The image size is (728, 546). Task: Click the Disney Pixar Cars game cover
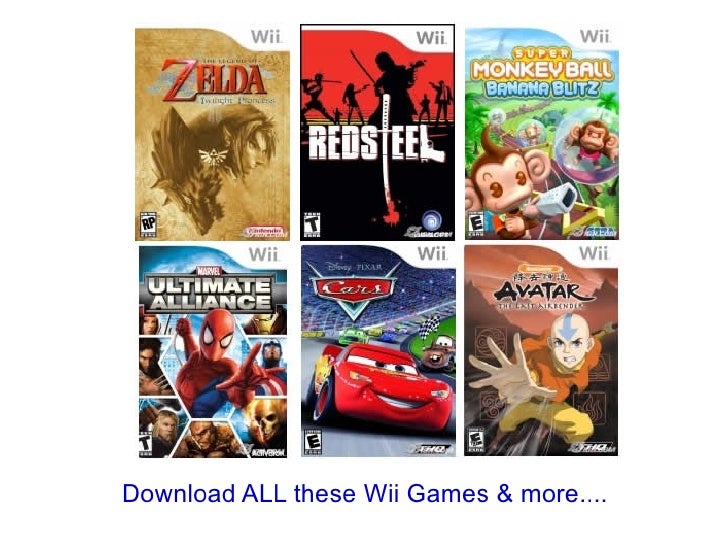[x=378, y=351]
